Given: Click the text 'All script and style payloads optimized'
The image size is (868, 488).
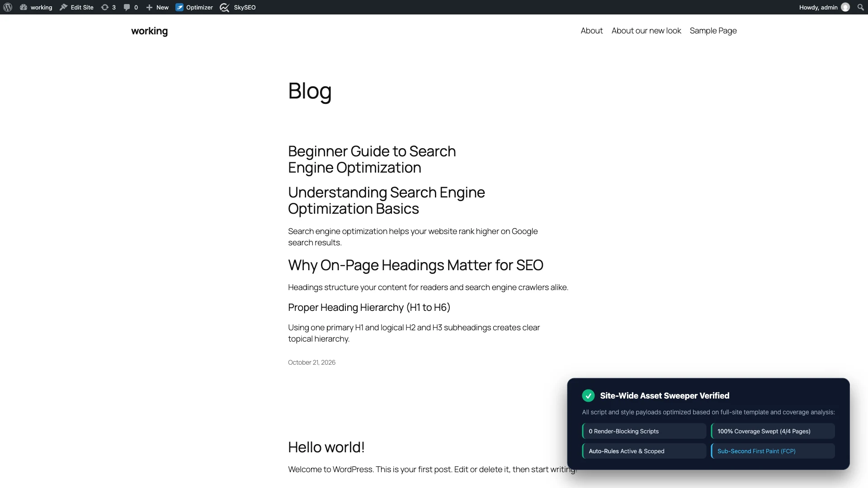Looking at the screenshot, I should coord(636,412).
